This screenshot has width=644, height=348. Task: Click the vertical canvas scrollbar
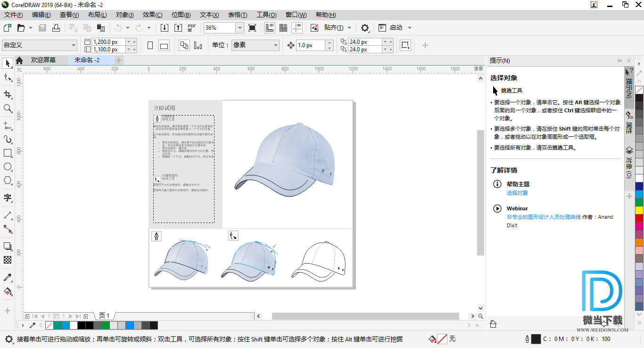tap(480, 192)
